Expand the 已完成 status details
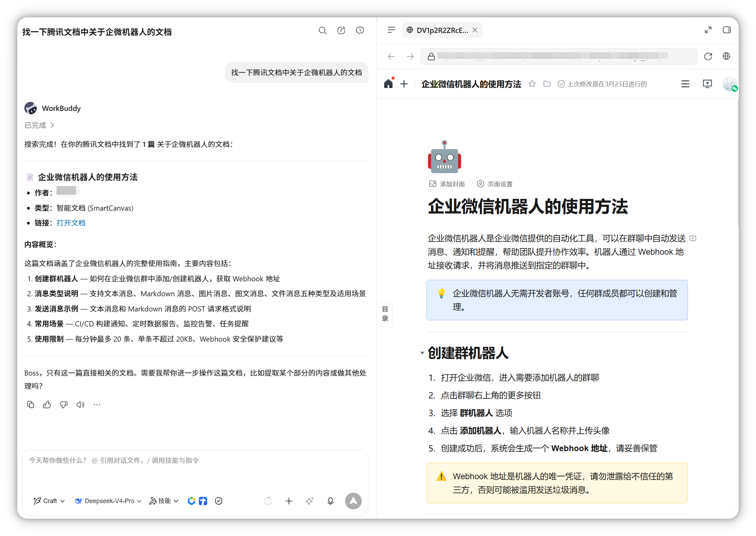Viewport: 756px width, 536px height. tap(39, 125)
